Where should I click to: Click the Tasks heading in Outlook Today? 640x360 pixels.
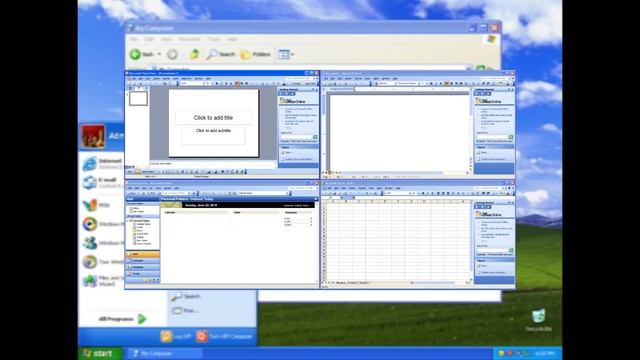[237, 213]
